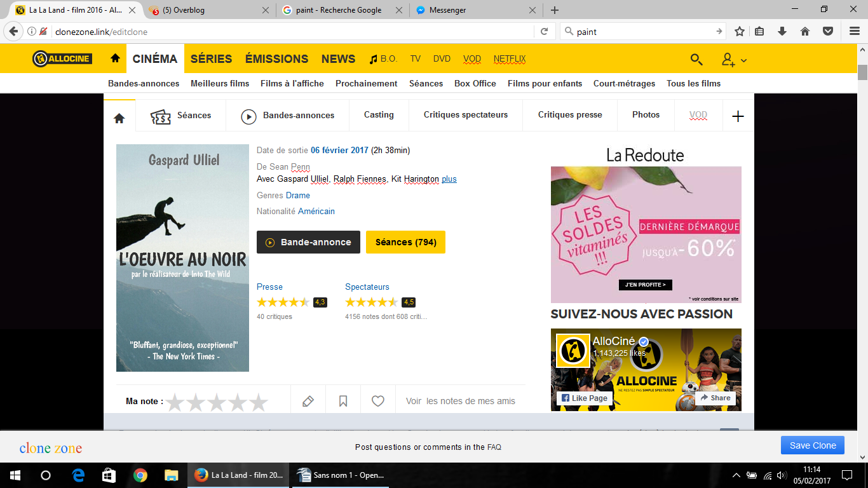This screenshot has height=488, width=868.
Task: Open the B.O. music link
Action: (383, 58)
